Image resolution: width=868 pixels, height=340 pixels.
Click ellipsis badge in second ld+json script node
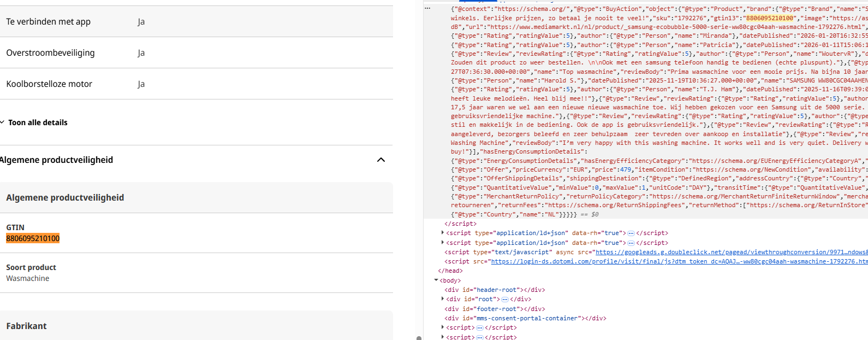point(631,243)
